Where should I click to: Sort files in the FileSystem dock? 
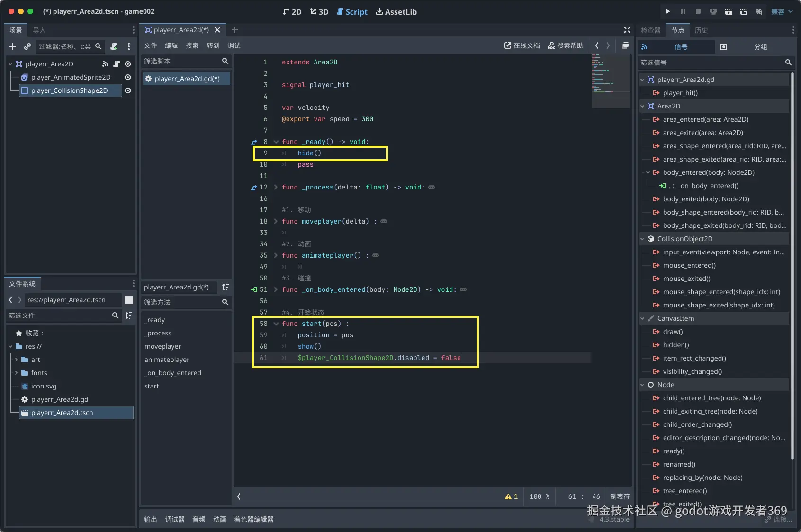pos(129,315)
